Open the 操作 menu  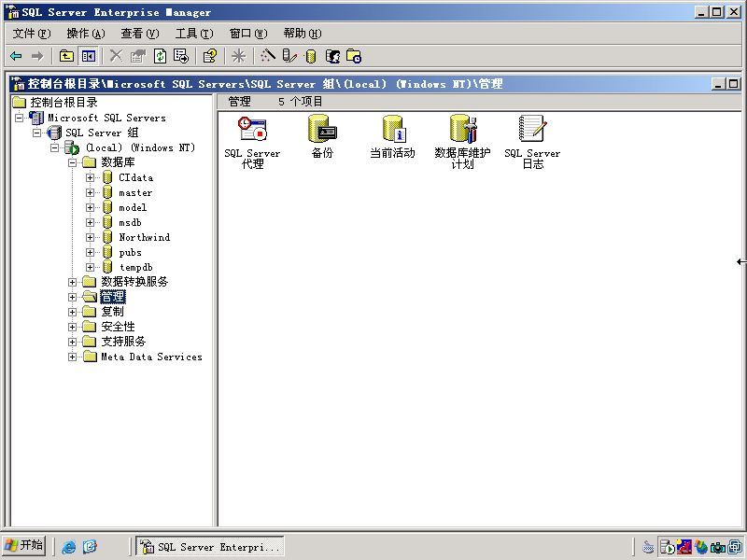point(86,34)
